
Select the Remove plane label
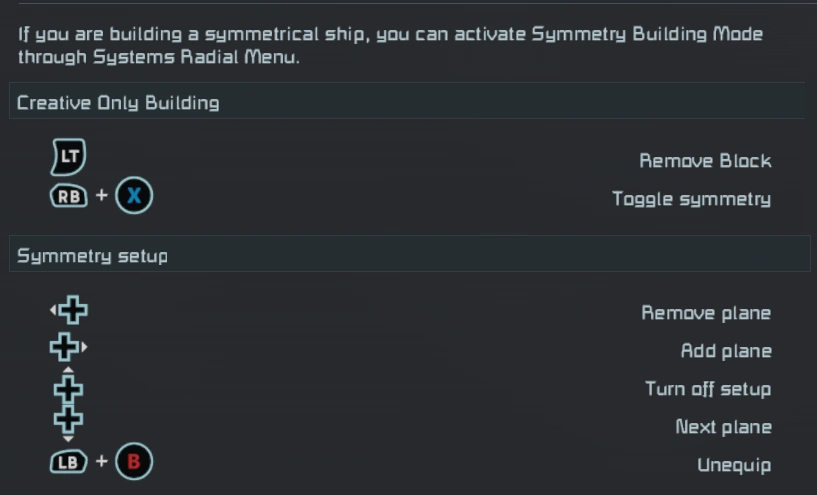tap(706, 313)
